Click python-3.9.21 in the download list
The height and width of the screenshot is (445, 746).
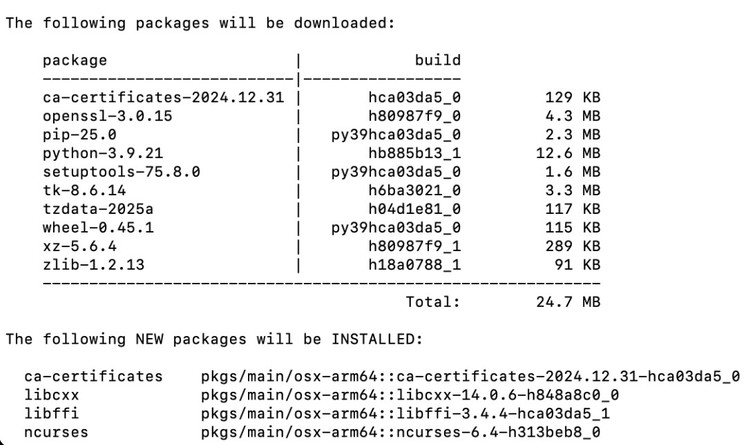[103, 153]
